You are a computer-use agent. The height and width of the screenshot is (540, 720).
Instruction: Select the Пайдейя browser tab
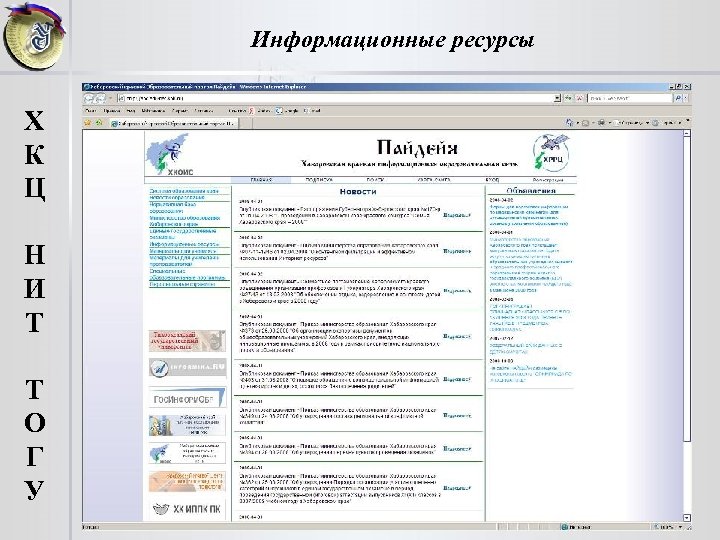[x=174, y=124]
